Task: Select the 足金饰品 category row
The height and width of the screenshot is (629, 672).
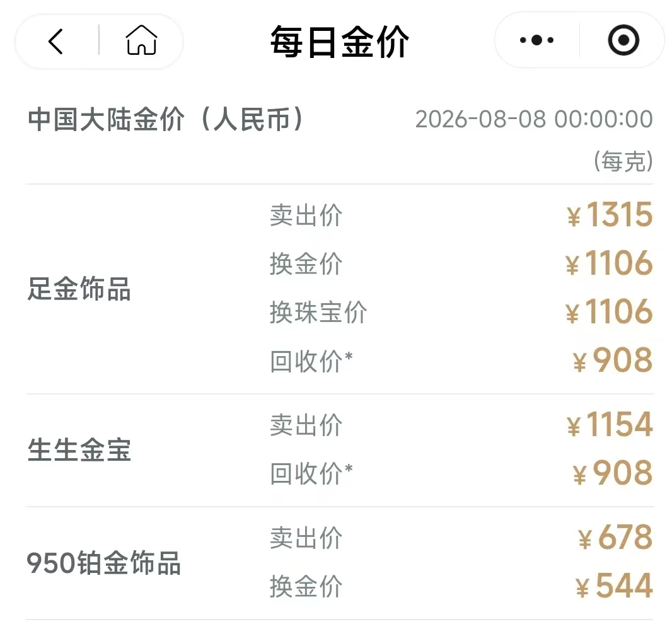Action: [339, 289]
